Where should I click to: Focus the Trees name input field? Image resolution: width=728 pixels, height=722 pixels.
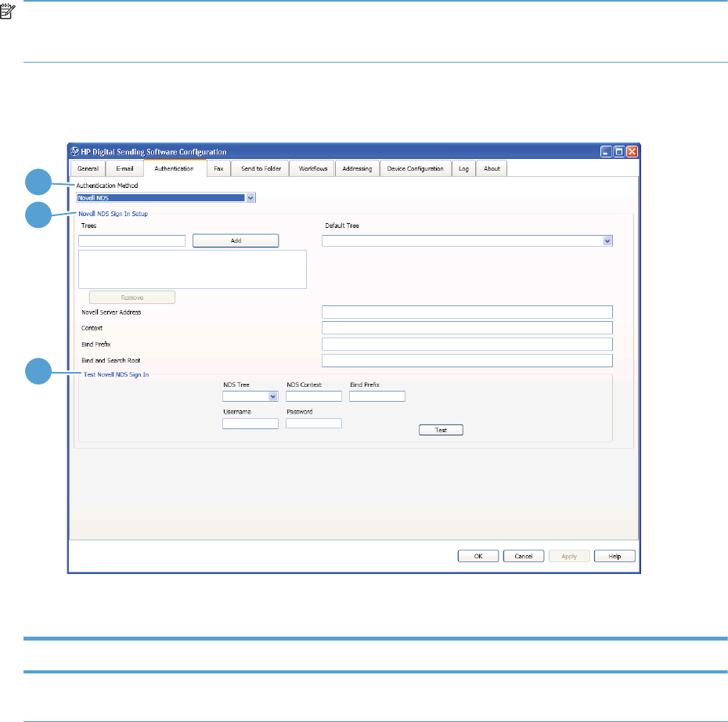(x=132, y=240)
